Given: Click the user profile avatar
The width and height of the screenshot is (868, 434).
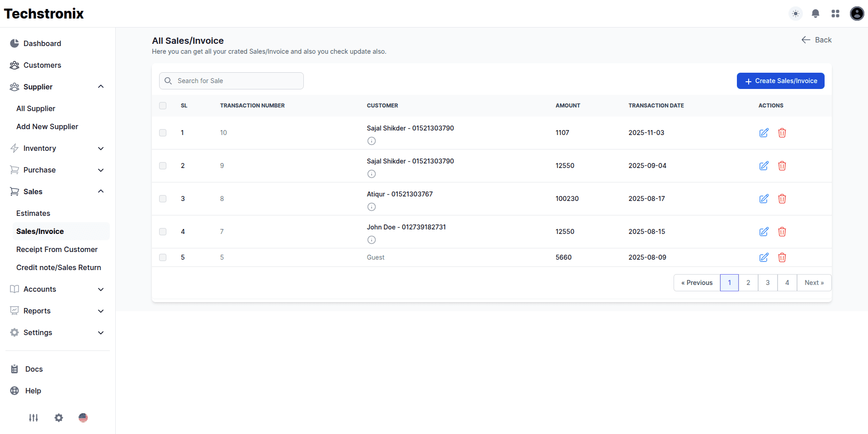Looking at the screenshot, I should [x=857, y=14].
